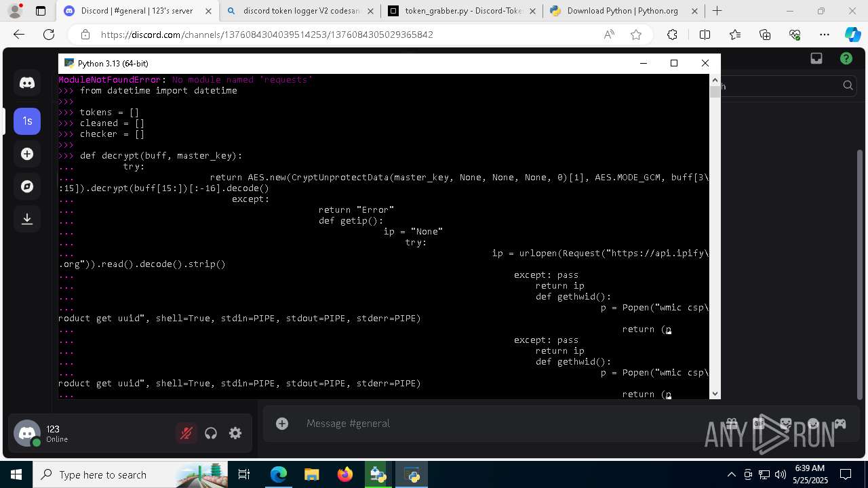Click the Python 3.13 window title icon
This screenshot has height=488, width=868.
68,63
